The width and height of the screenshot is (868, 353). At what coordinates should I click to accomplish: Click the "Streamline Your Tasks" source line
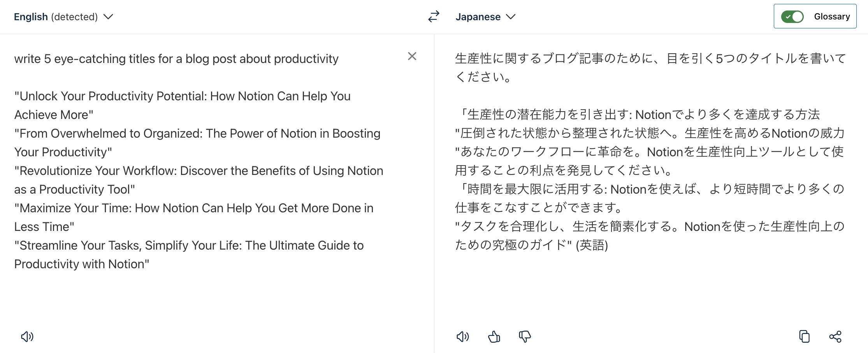pyautogui.click(x=189, y=245)
